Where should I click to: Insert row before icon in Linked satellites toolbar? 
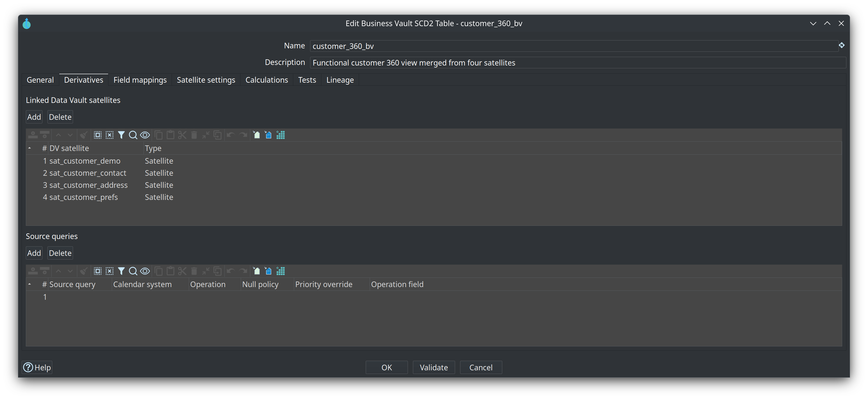(x=33, y=135)
